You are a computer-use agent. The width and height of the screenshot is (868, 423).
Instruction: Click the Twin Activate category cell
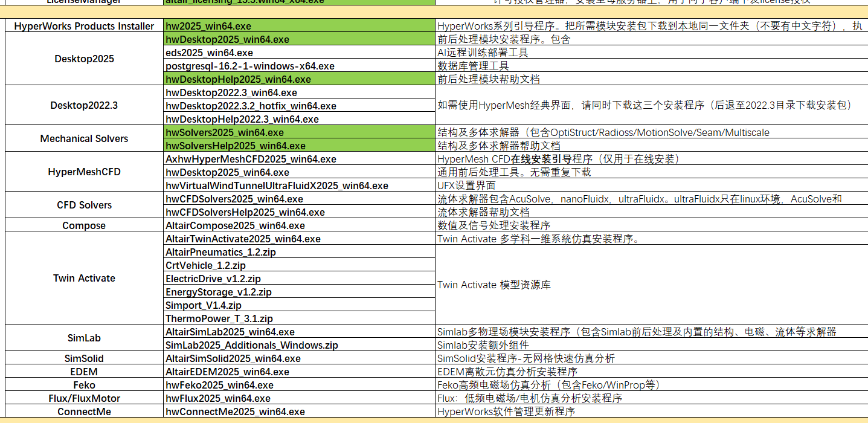[84, 278]
